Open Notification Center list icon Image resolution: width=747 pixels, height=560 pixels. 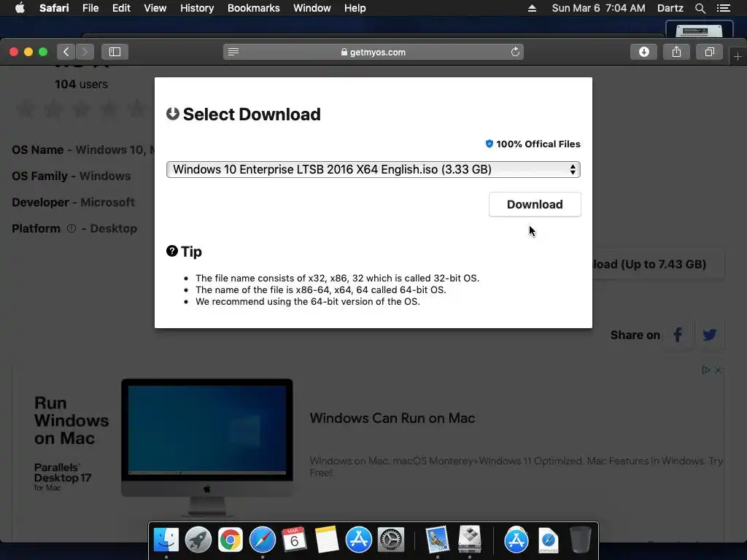pyautogui.click(x=724, y=8)
